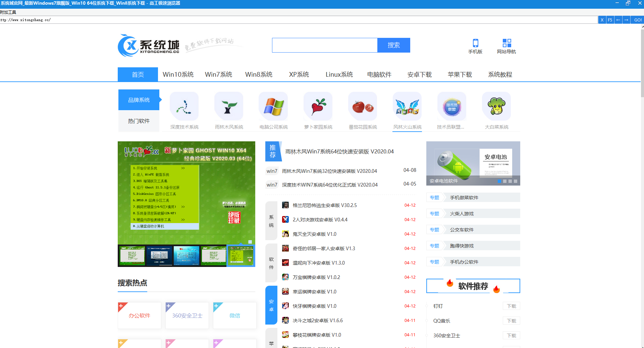Open the Win10系统 navigation tab
644x348 pixels.
[178, 74]
